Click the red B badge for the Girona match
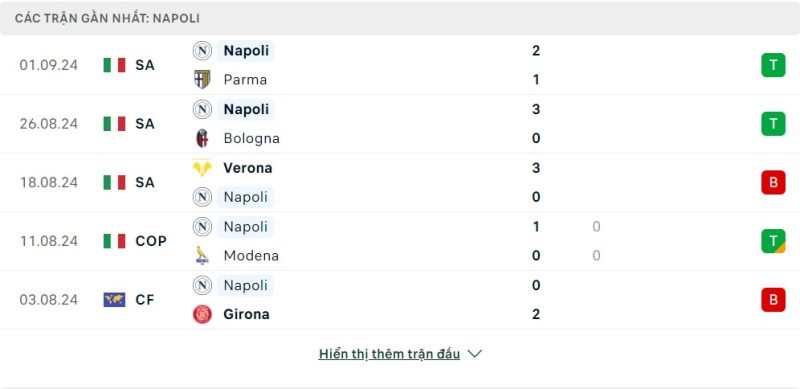The width and height of the screenshot is (800, 389). (773, 300)
